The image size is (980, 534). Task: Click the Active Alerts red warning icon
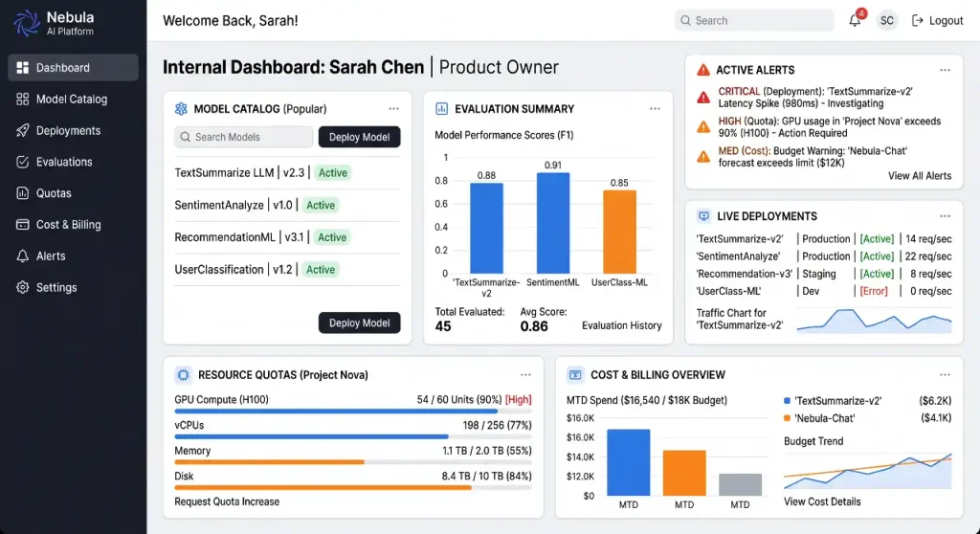pyautogui.click(x=703, y=70)
